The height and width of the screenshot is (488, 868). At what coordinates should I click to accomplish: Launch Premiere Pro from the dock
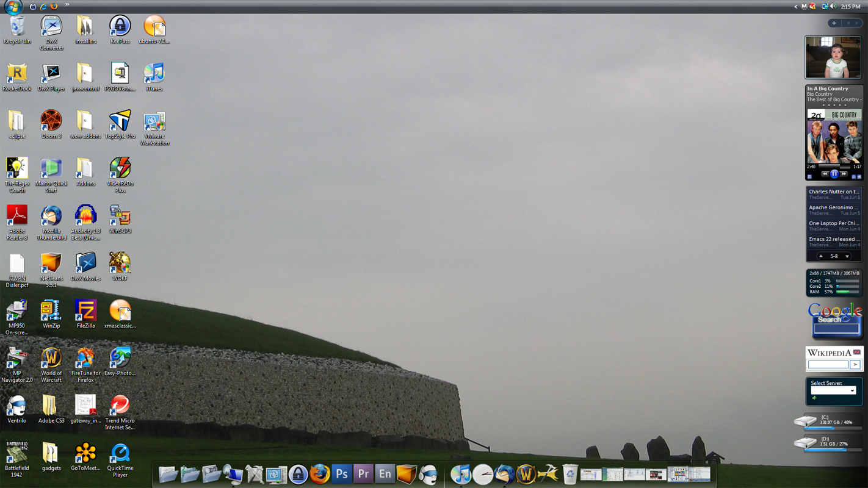(x=363, y=474)
